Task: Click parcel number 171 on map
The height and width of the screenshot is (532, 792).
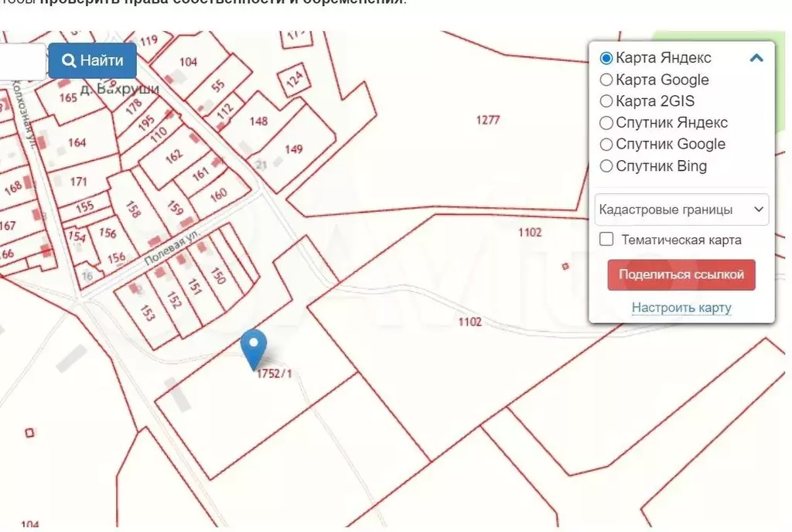Action: [x=78, y=182]
